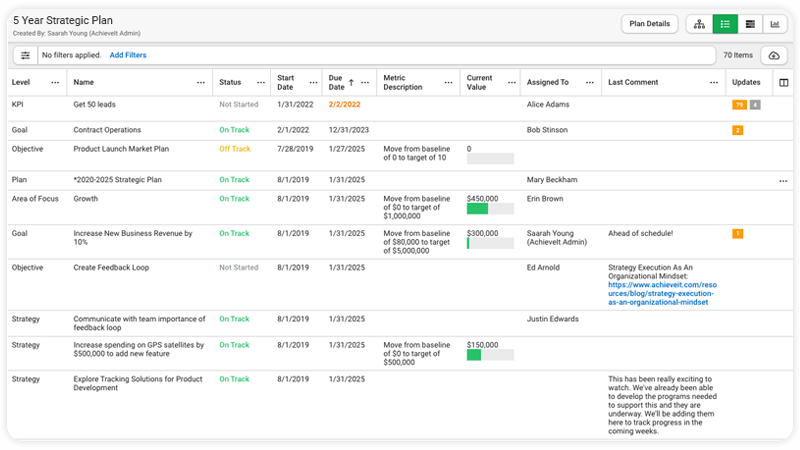
Task: Open the *2020-2025 Strategic Plan row
Action: [117, 180]
